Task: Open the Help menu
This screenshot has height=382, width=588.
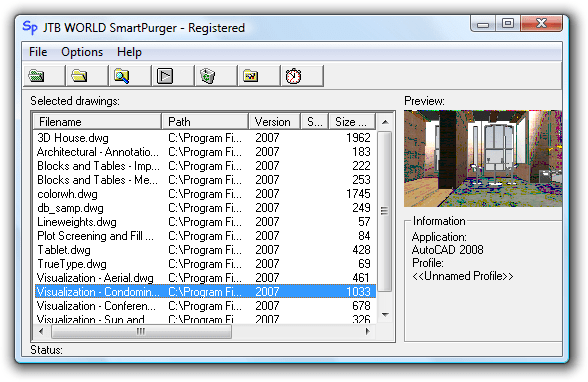Action: click(129, 52)
